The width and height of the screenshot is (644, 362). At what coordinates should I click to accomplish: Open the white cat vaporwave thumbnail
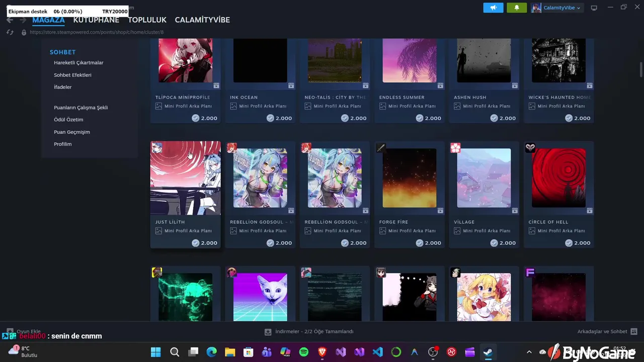pos(260,297)
